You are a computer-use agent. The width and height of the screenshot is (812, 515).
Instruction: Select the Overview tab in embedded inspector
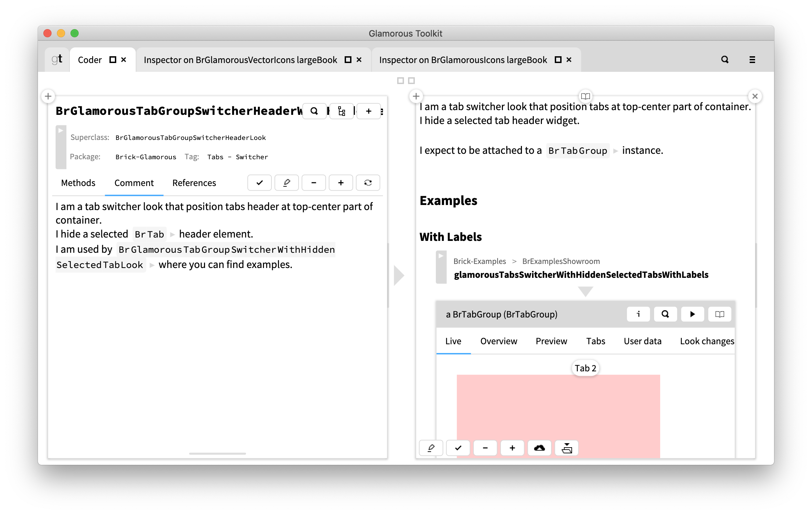point(499,341)
